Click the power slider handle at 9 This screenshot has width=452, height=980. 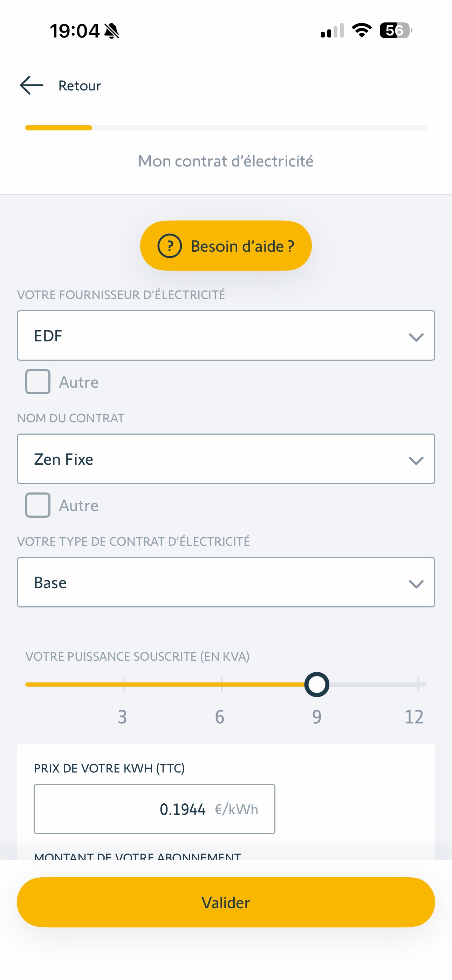[x=316, y=685]
